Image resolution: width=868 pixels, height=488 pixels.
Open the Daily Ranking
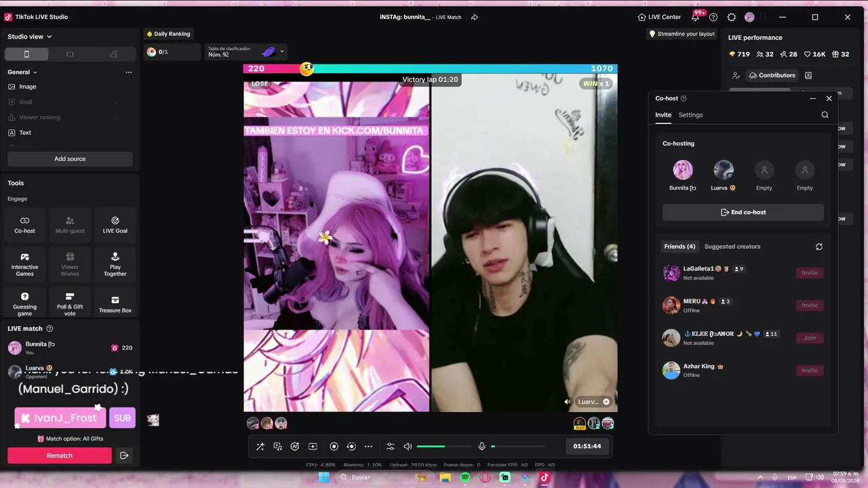click(168, 34)
